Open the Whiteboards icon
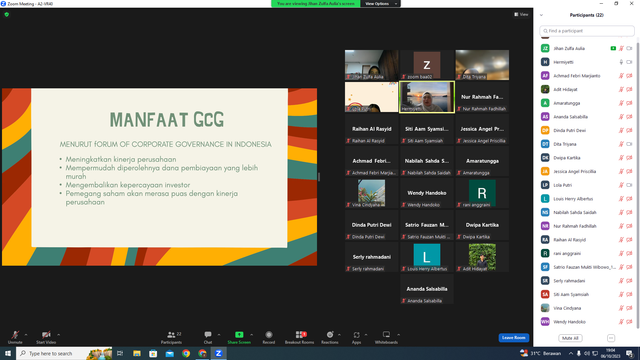 click(x=386, y=335)
